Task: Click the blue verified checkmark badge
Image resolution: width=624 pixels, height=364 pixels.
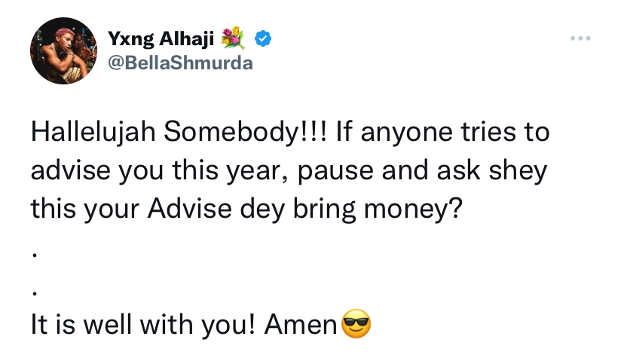Action: tap(263, 38)
